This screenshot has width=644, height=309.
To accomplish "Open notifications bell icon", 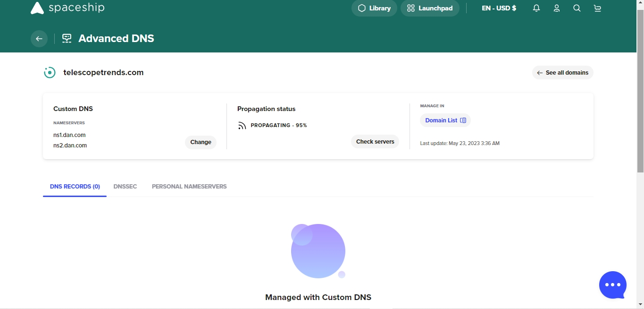I will (536, 8).
